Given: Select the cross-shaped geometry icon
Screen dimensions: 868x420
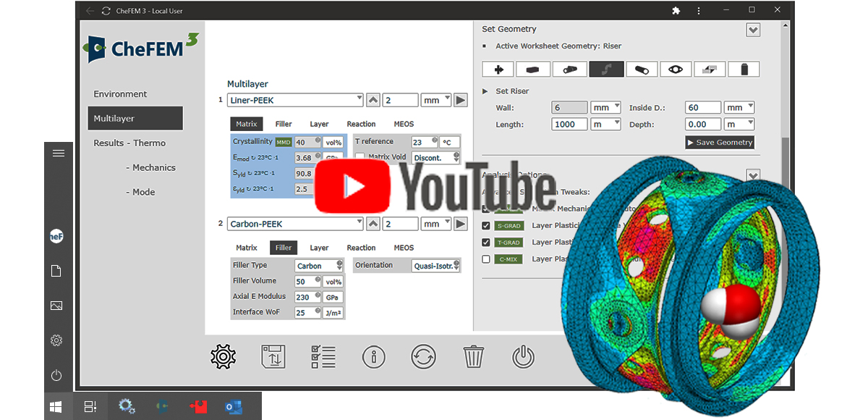Looking at the screenshot, I should [498, 70].
